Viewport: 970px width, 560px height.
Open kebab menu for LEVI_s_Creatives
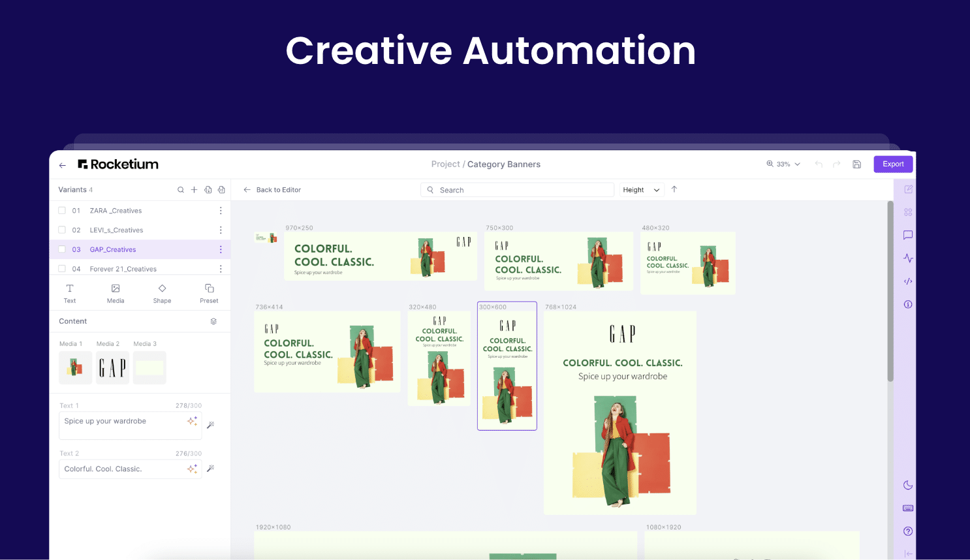pyautogui.click(x=221, y=230)
